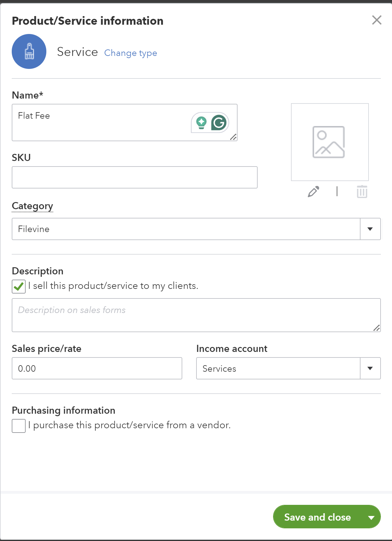Click the Save and close button
392x541 pixels.
tap(318, 517)
